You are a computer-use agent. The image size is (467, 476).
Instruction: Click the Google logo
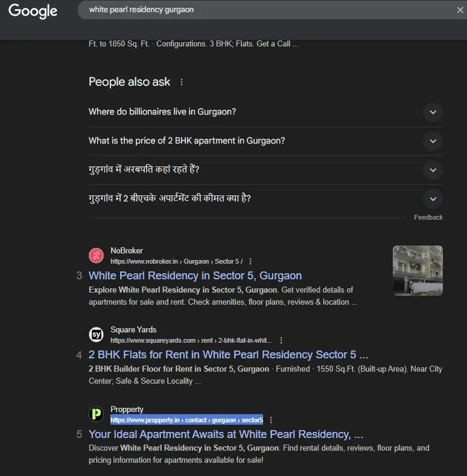[33, 11]
